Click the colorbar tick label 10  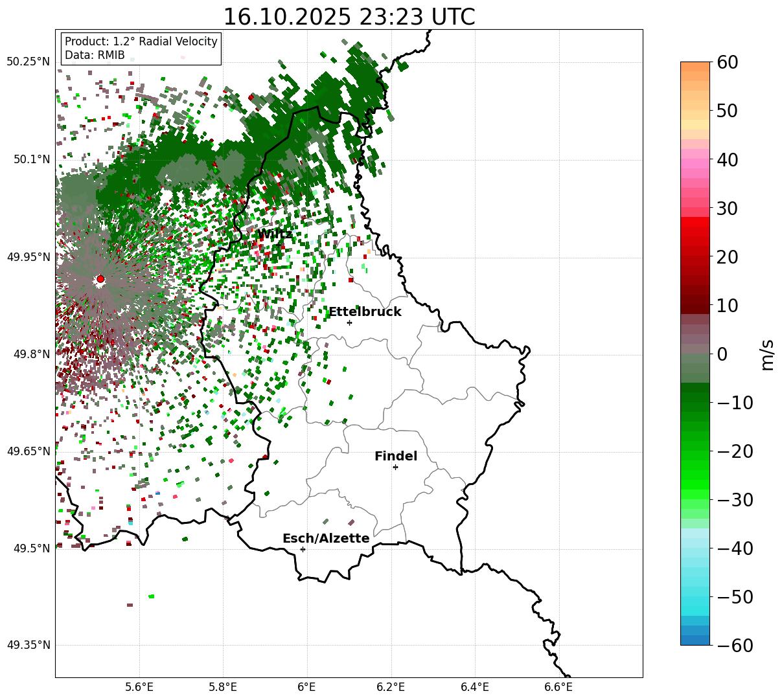pos(728,306)
